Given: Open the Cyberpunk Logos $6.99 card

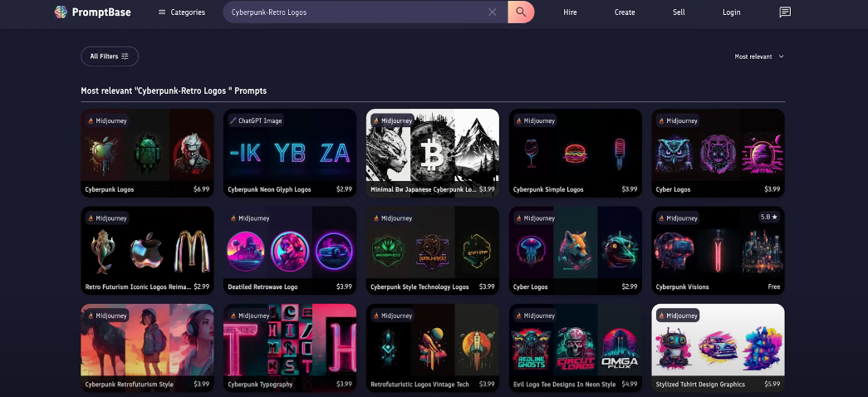Looking at the screenshot, I should click(x=147, y=153).
